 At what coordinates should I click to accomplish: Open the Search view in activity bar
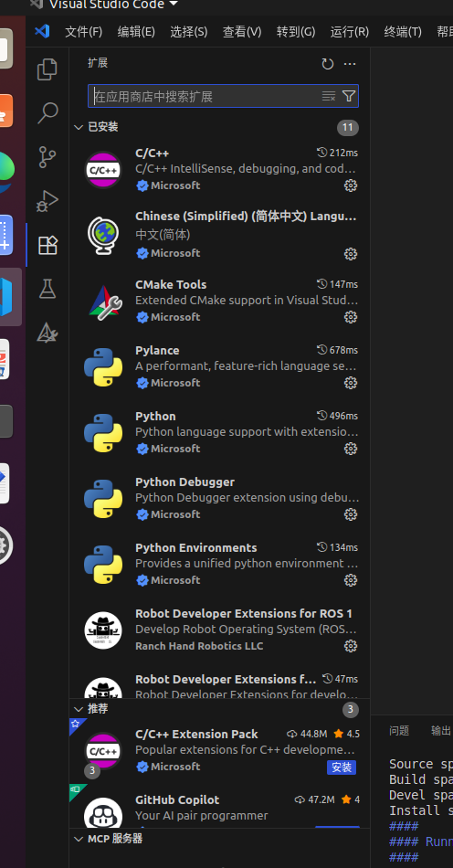47,113
